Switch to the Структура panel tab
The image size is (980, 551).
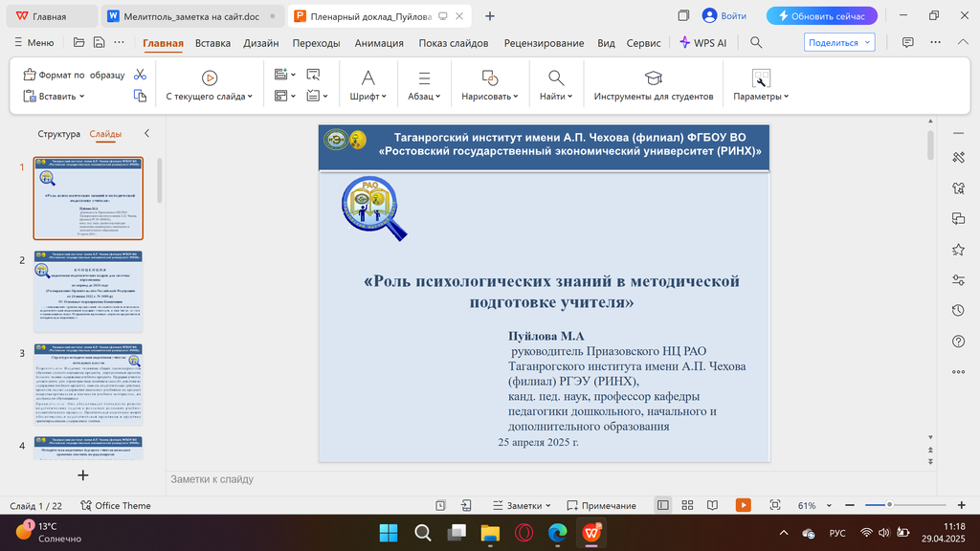58,134
